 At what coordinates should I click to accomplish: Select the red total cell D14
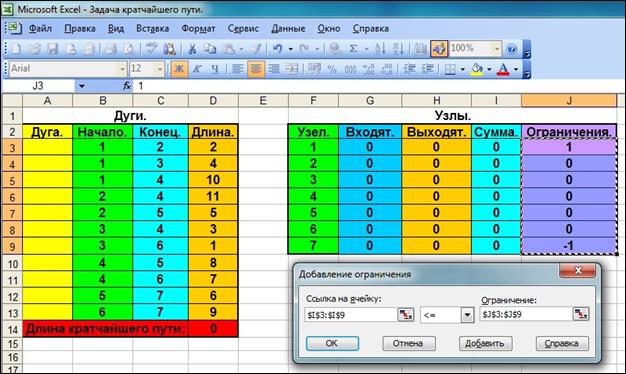tap(213, 328)
